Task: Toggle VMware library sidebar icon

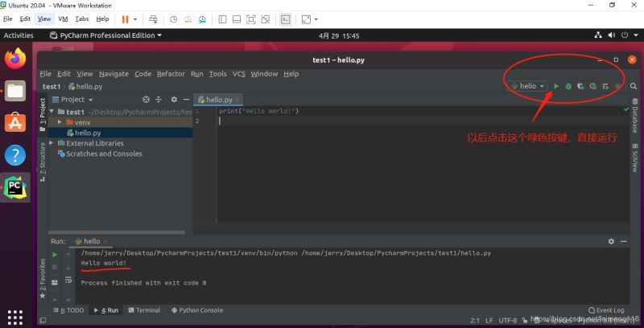Action: pyautogui.click(x=223, y=19)
